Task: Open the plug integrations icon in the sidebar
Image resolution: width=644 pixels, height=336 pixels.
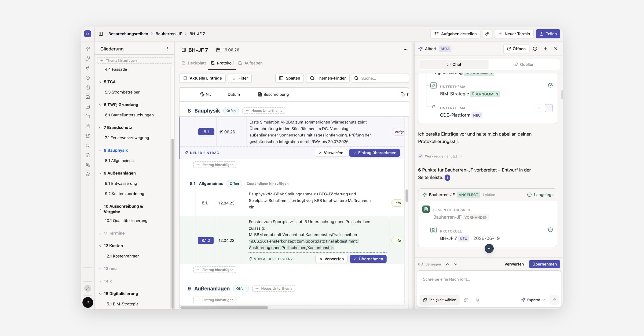Action: [x=88, y=68]
